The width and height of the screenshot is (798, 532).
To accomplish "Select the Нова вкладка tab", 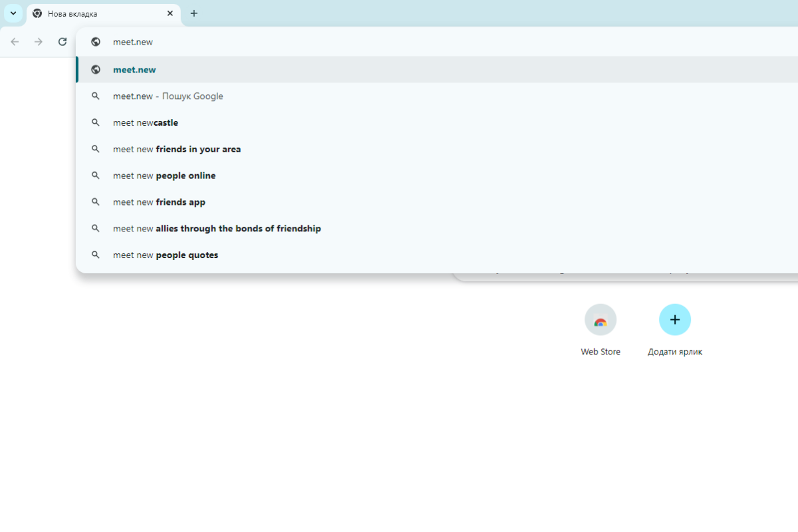I will (x=100, y=13).
